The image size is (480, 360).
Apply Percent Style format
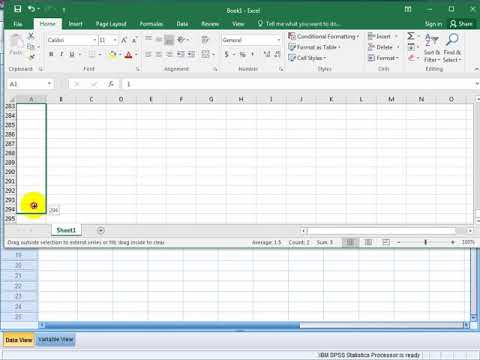click(243, 54)
